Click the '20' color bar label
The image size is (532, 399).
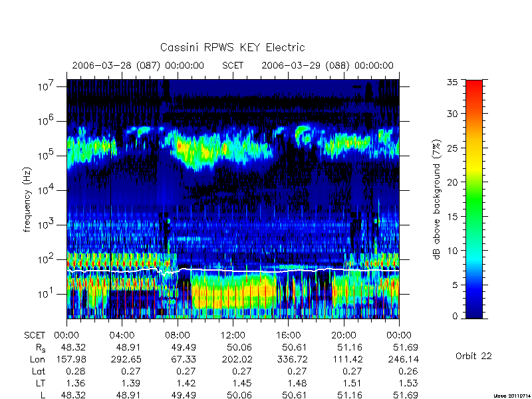pyautogui.click(x=452, y=182)
